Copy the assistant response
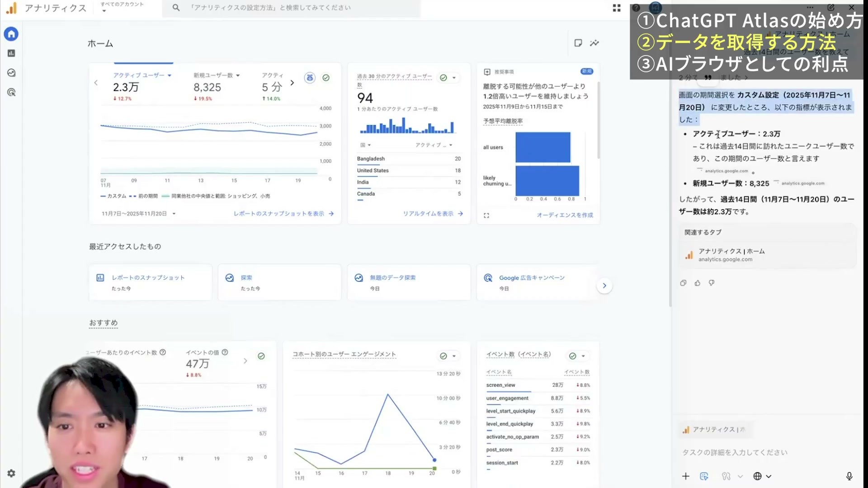 [683, 283]
